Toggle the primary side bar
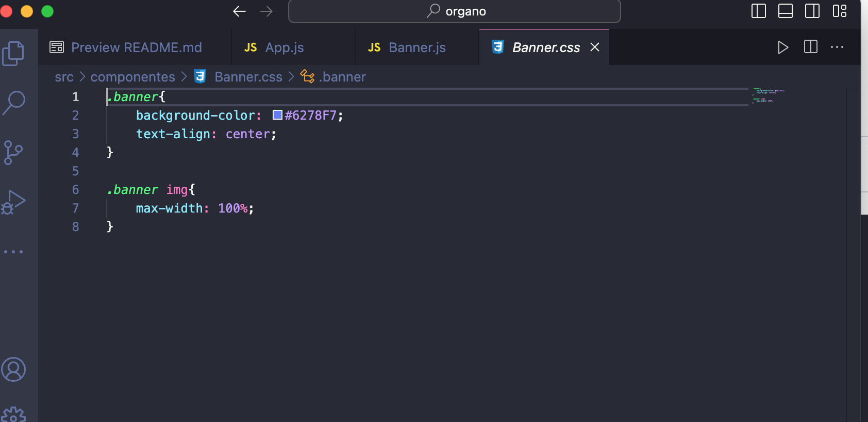The image size is (868, 422). [x=759, y=11]
